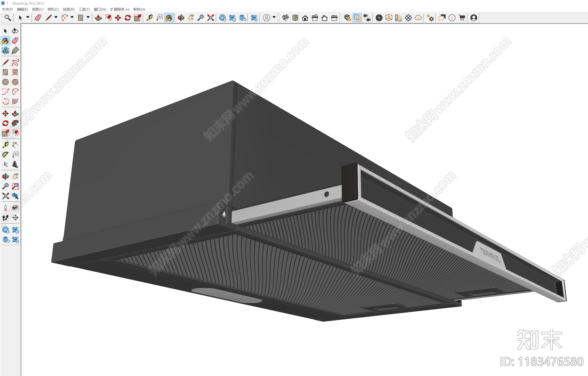Open 3D Warehouse from top toolbar
Viewport: 588px width, 376px height.
click(222, 18)
